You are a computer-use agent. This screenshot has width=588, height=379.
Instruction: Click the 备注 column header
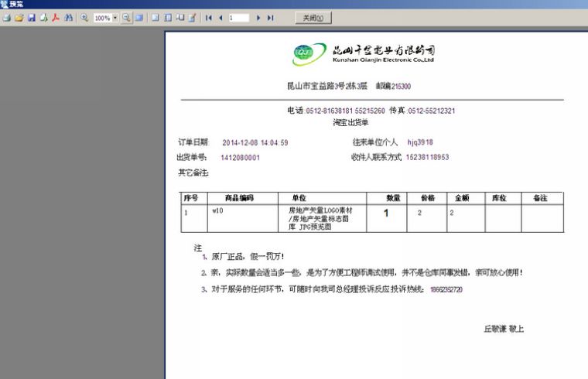coord(540,198)
